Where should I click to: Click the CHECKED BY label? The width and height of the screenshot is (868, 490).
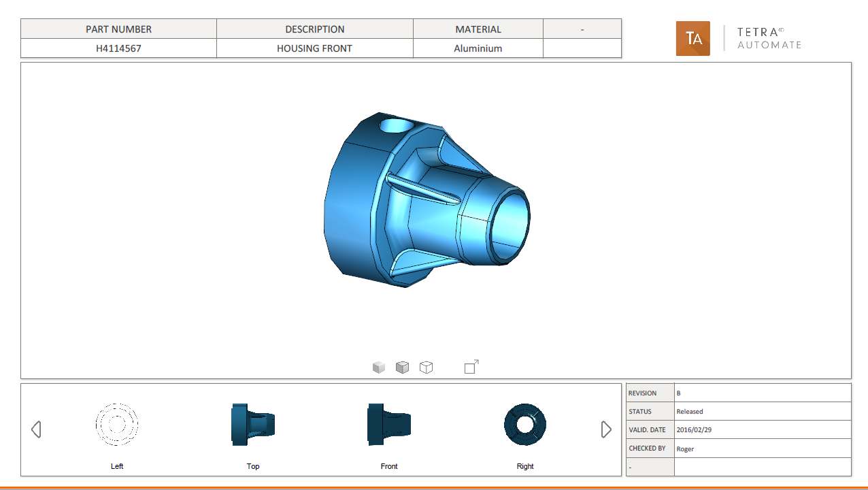pos(647,448)
